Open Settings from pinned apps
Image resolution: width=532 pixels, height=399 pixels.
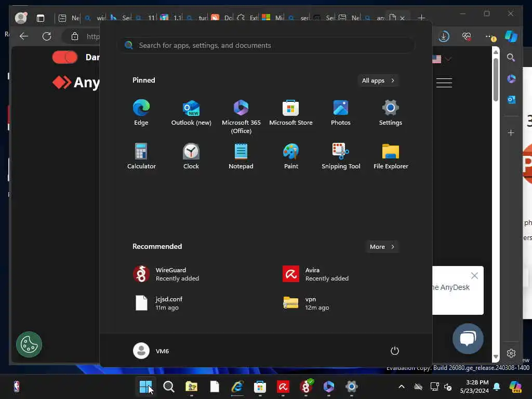(391, 113)
